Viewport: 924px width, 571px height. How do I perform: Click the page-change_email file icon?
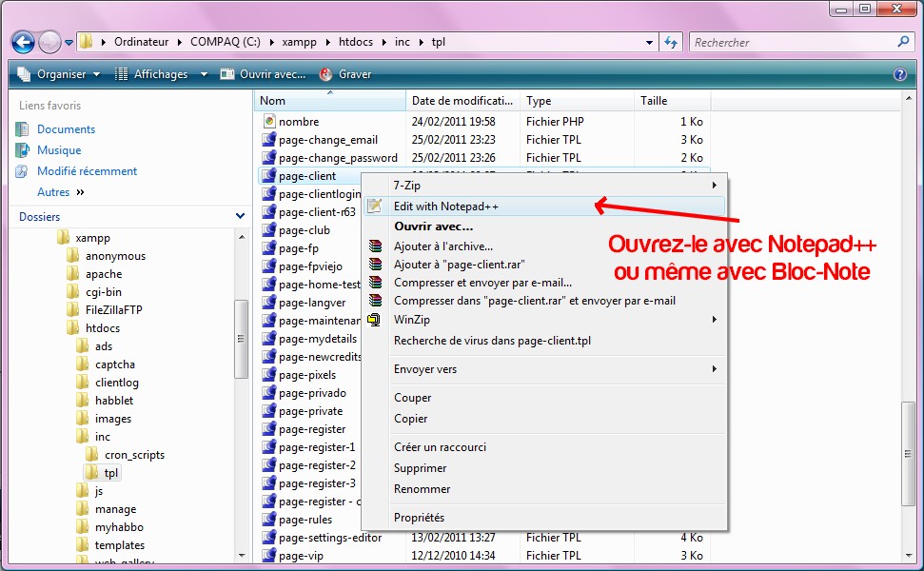pyautogui.click(x=269, y=140)
